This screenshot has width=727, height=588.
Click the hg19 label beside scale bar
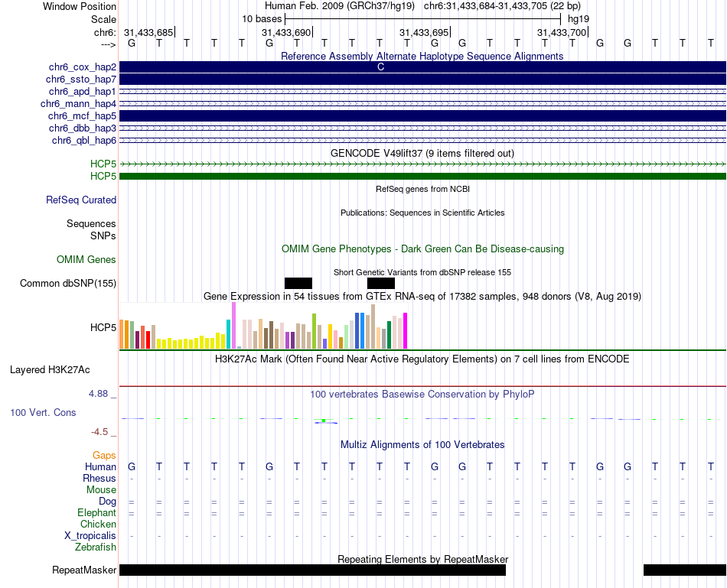pos(579,19)
